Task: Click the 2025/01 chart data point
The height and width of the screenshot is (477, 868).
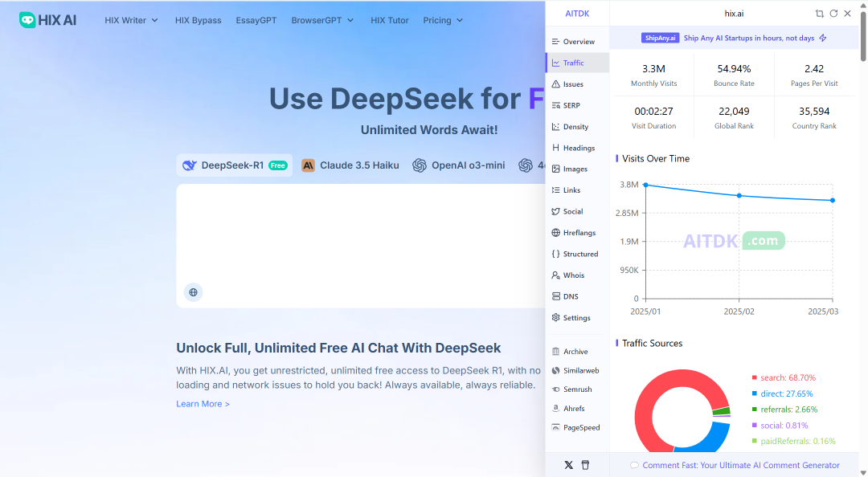Action: click(645, 185)
